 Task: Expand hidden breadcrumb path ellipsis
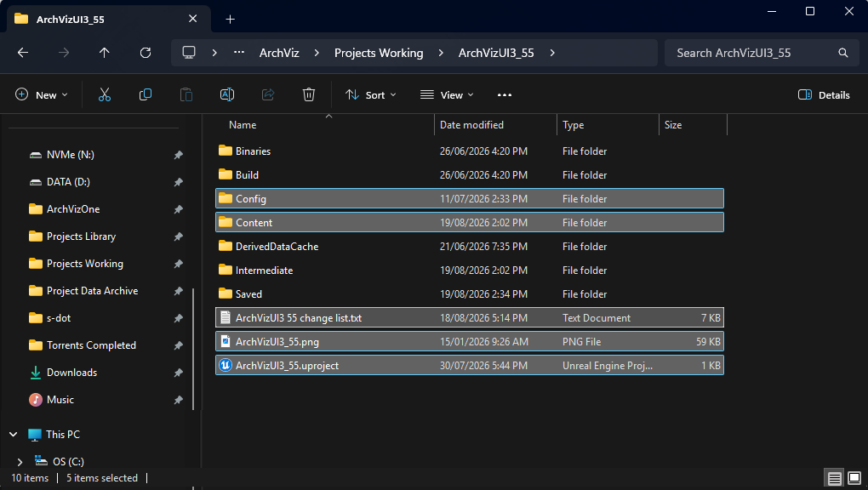(x=239, y=53)
